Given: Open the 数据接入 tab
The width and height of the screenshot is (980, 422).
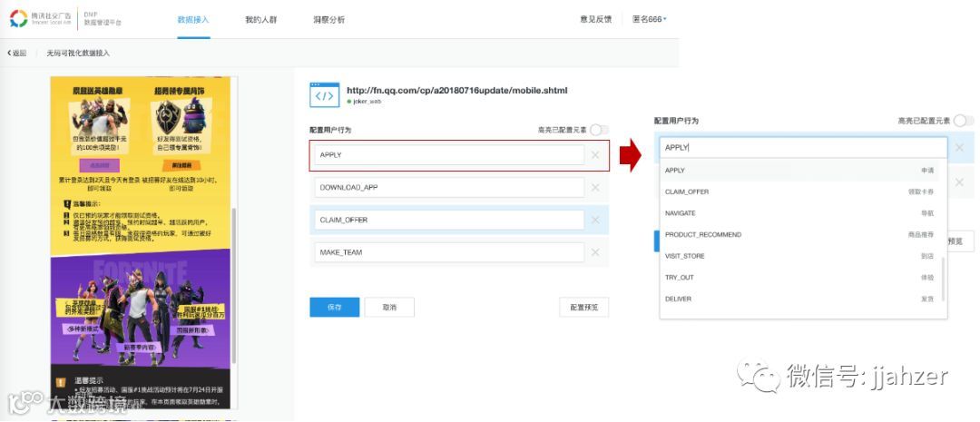Looking at the screenshot, I should 193,20.
